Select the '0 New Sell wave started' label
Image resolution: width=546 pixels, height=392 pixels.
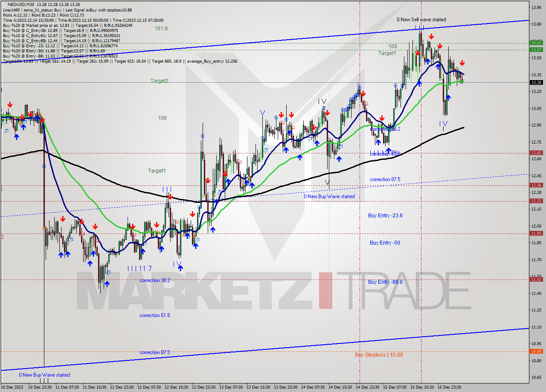(421, 20)
